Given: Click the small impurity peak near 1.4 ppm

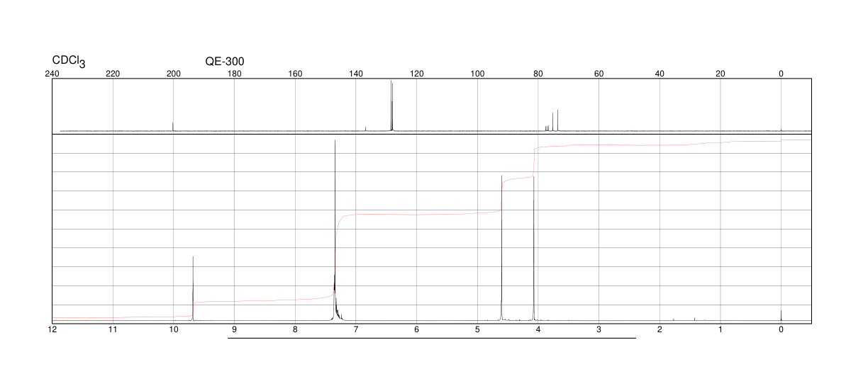Looking at the screenshot, I should [694, 319].
